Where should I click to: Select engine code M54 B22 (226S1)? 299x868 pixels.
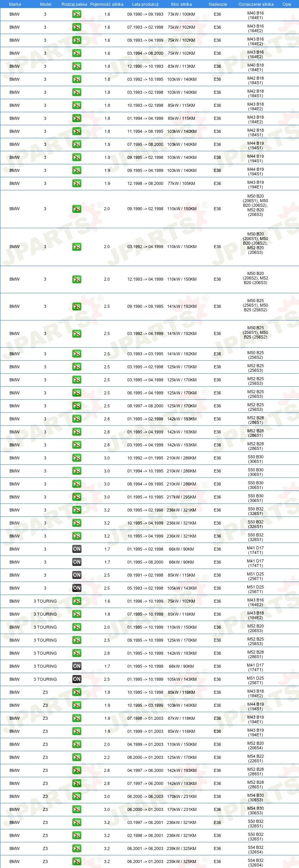(255, 758)
